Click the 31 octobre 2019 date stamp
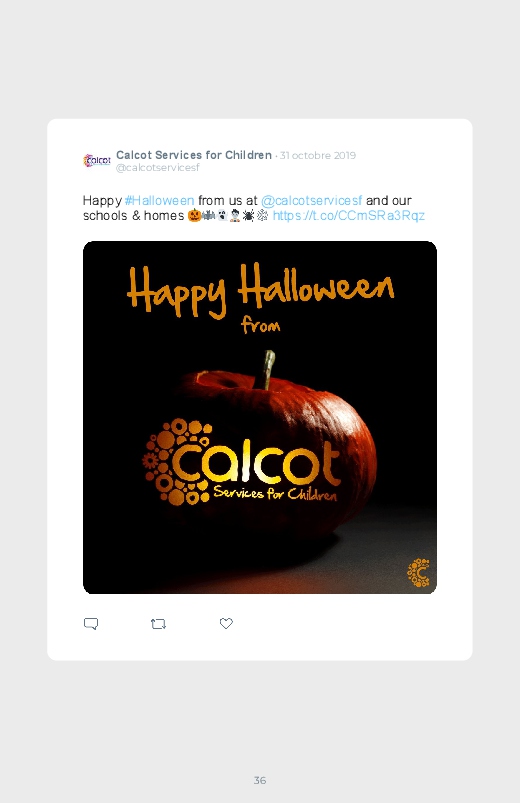The image size is (520, 803). (x=318, y=155)
